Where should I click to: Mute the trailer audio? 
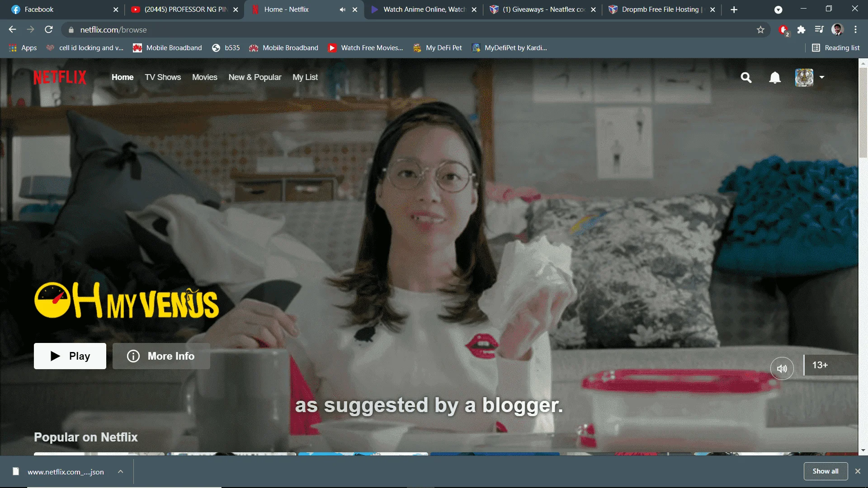click(782, 369)
